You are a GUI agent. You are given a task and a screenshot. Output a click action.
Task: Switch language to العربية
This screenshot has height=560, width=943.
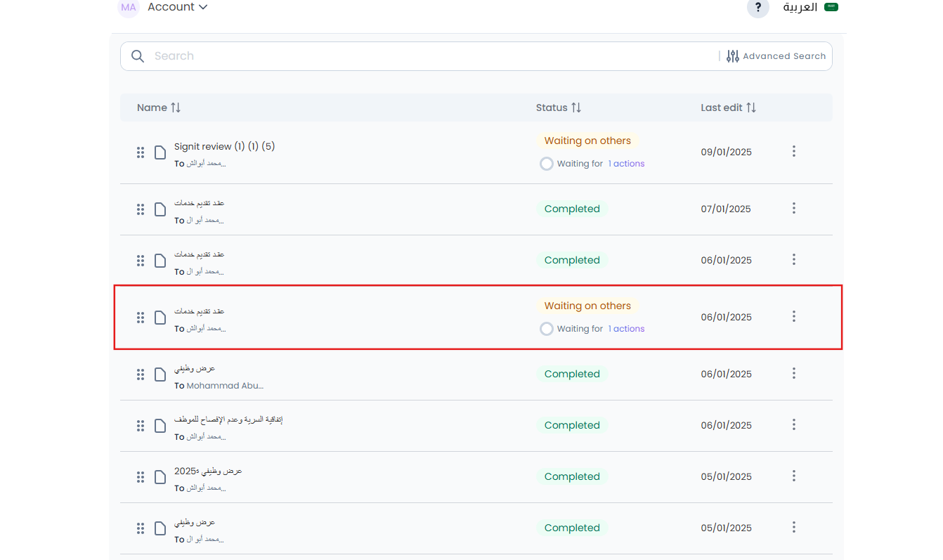[x=800, y=7]
